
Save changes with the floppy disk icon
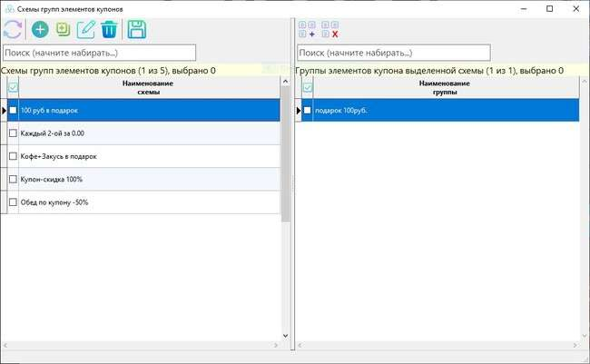point(137,29)
